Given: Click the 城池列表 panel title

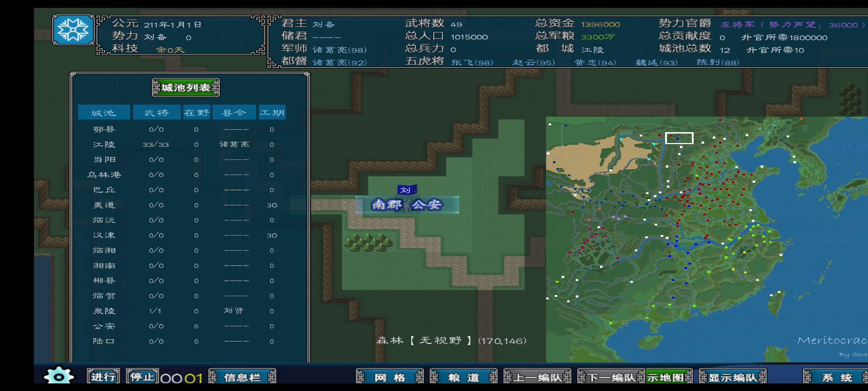Looking at the screenshot, I should point(186,88).
